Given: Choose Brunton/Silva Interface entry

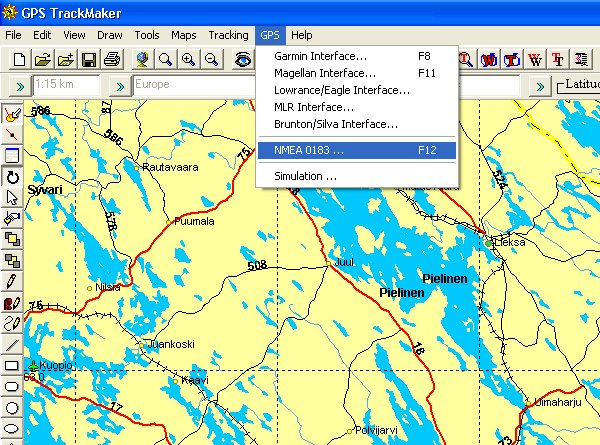Looking at the screenshot, I should [x=357, y=124].
